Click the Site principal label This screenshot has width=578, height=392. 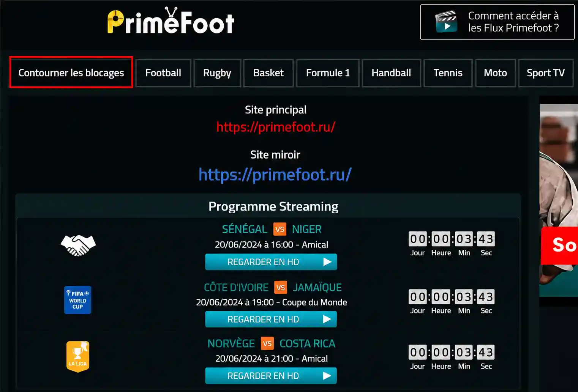coord(276,110)
